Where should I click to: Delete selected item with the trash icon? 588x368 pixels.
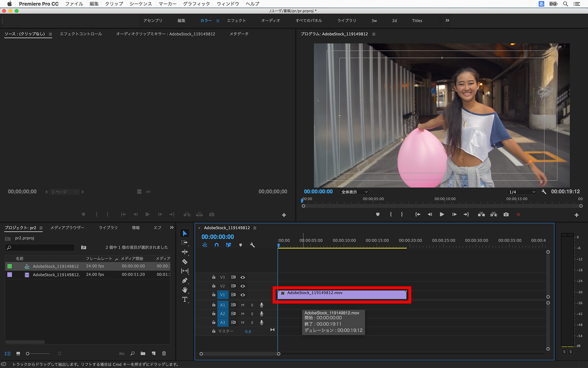(164, 353)
